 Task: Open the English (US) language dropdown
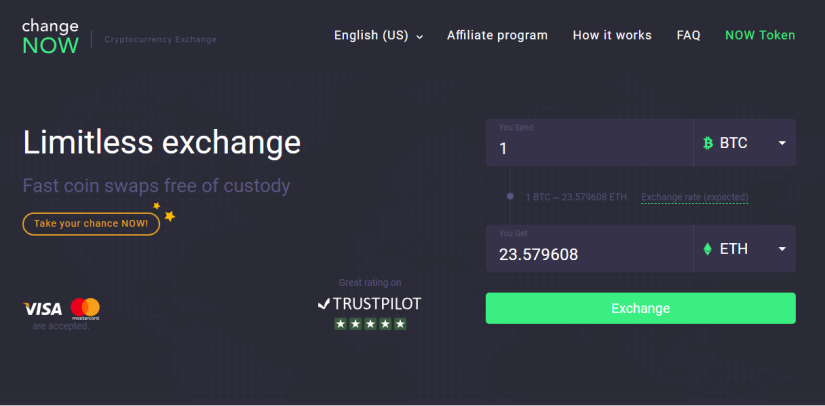(x=379, y=35)
